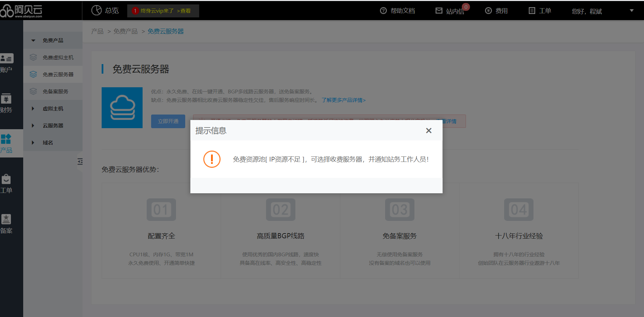Click the layers icon beside 免费云服务器
This screenshot has width=644, height=317.
[x=33, y=74]
